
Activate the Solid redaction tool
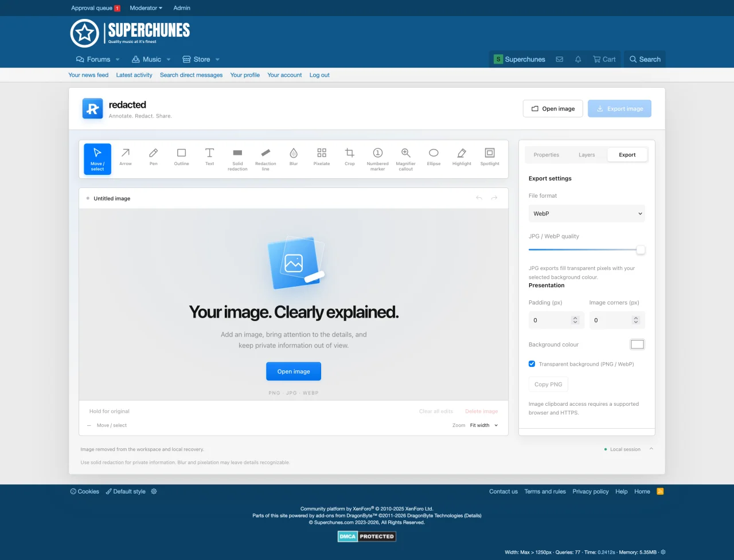[237, 159]
